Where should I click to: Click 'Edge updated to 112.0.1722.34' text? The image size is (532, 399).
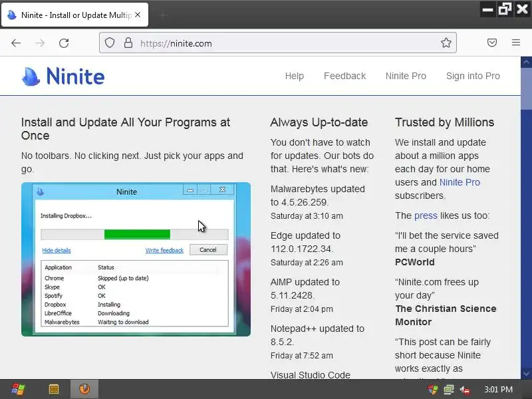pyautogui.click(x=305, y=242)
